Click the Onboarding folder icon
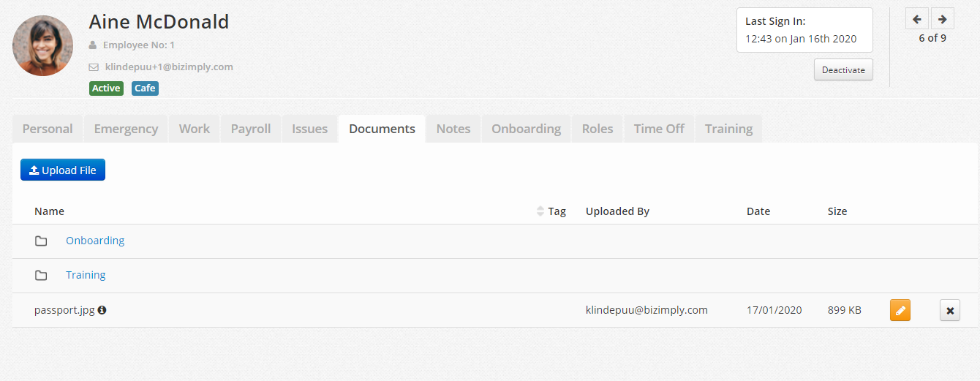Image resolution: width=980 pixels, height=381 pixels. tap(41, 241)
